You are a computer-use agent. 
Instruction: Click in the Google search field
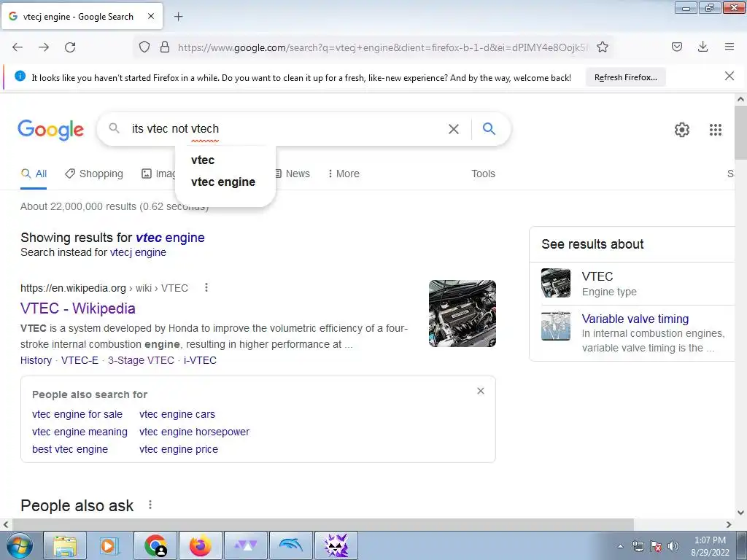[x=286, y=129]
